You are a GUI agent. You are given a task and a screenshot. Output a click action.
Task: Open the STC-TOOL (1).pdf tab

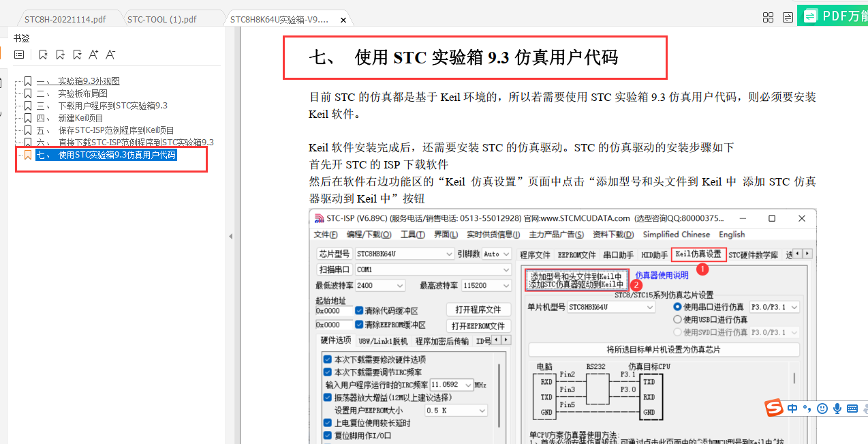(161, 19)
